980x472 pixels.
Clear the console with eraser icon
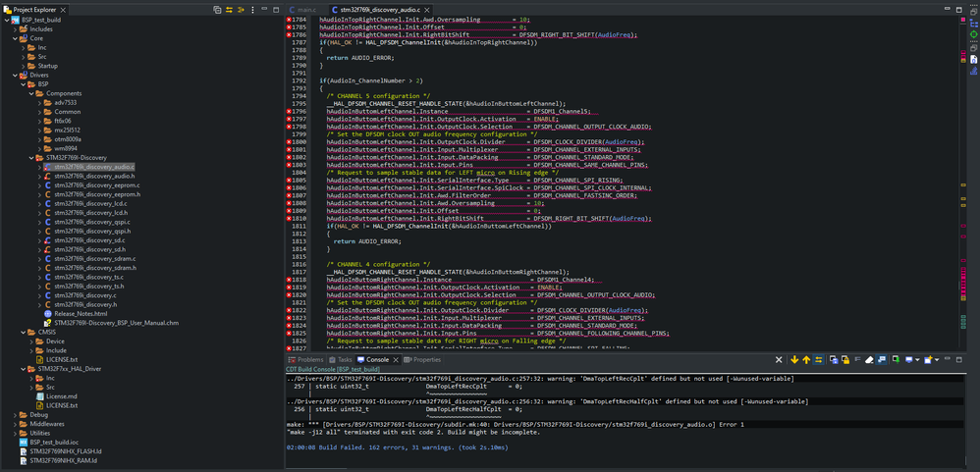coord(869,359)
